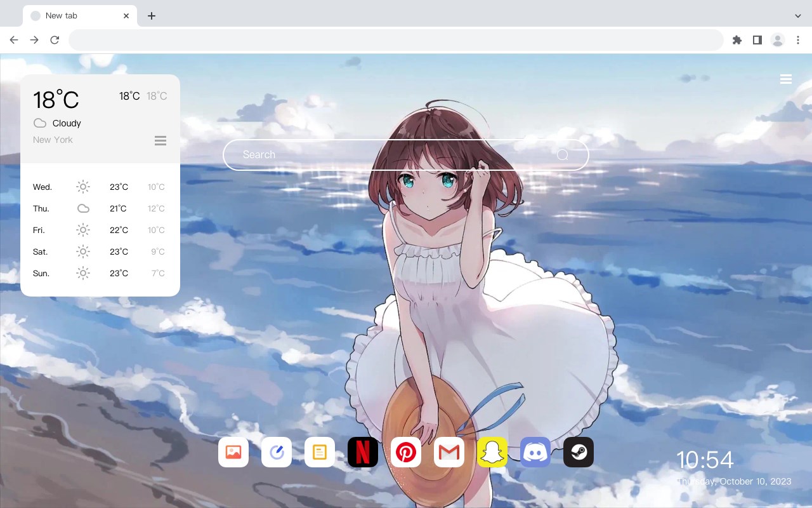Go forward one page

pos(34,40)
